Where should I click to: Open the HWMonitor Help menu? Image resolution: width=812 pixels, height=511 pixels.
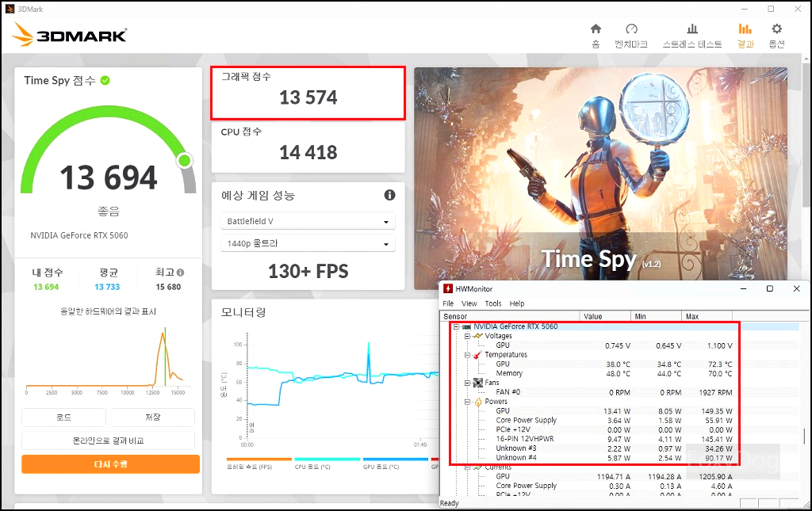pos(517,303)
